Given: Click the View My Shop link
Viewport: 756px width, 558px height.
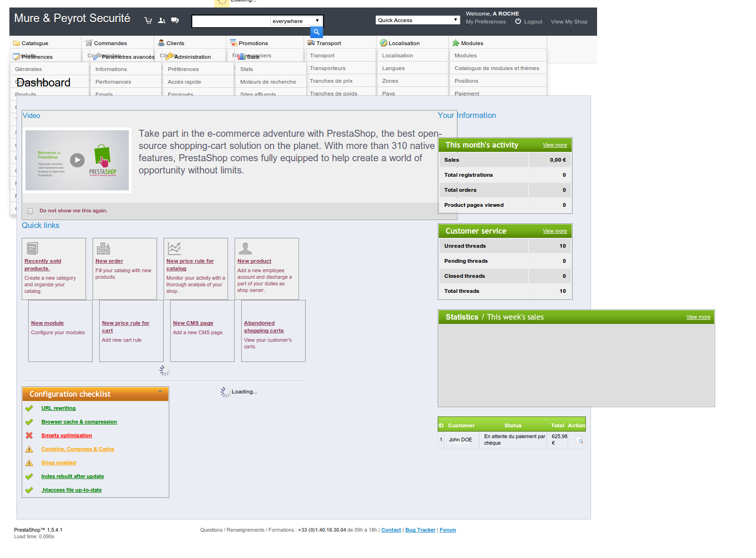Looking at the screenshot, I should point(569,22).
